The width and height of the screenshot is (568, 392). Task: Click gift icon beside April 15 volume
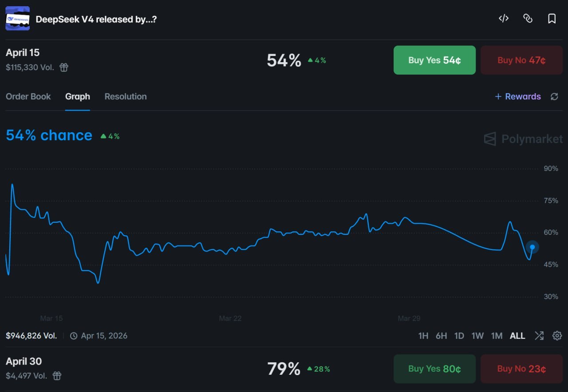point(64,67)
